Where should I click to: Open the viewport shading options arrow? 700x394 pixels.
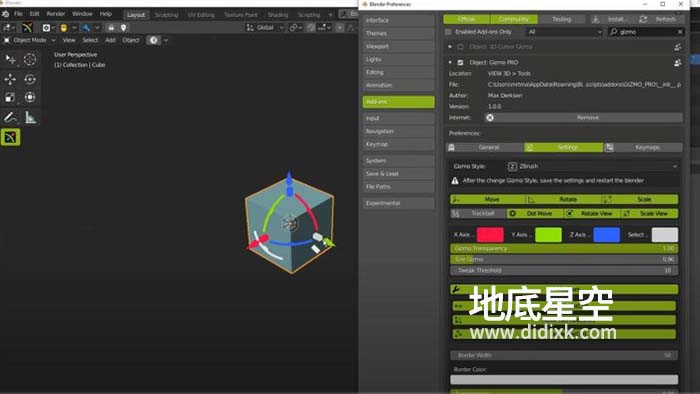[166, 40]
